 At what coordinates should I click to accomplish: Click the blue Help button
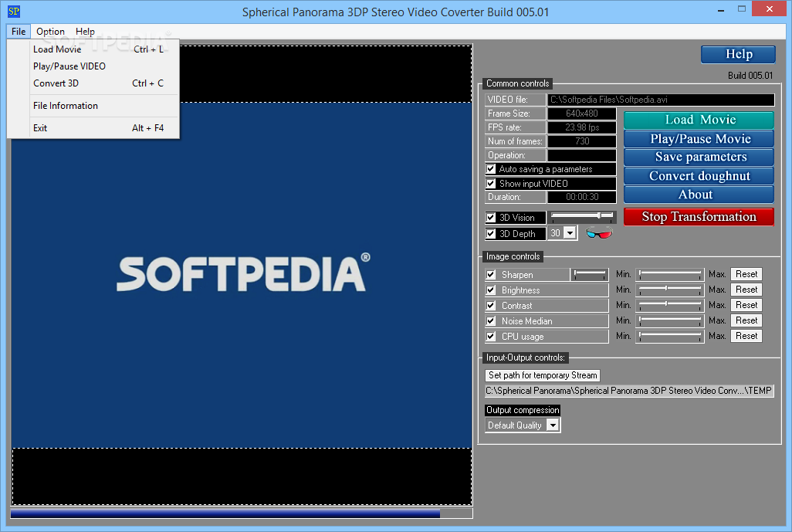(x=739, y=54)
